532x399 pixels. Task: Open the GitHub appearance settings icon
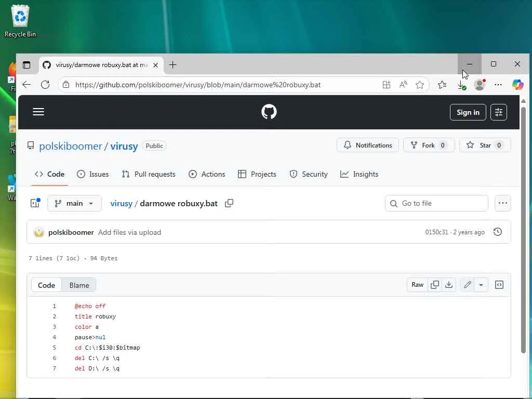(498, 112)
